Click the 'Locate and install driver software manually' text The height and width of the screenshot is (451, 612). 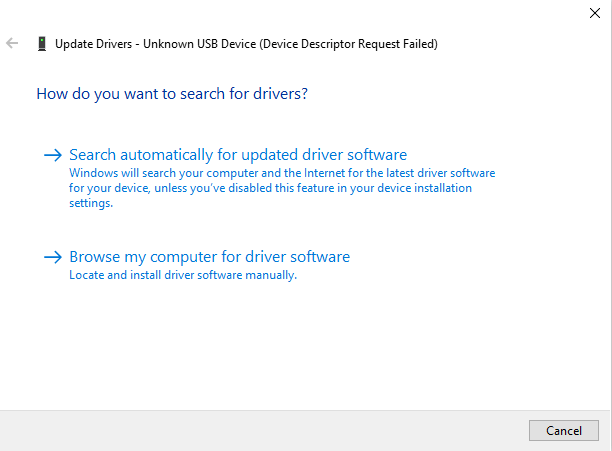coord(183,275)
